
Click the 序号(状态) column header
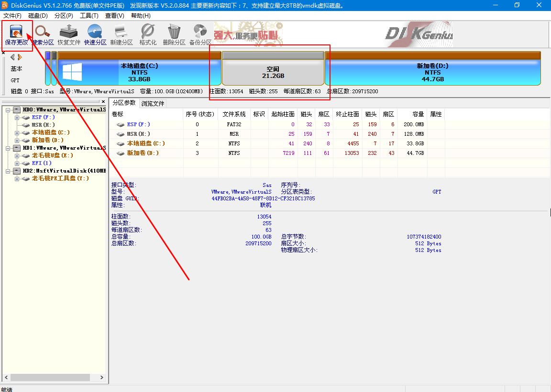pos(200,114)
